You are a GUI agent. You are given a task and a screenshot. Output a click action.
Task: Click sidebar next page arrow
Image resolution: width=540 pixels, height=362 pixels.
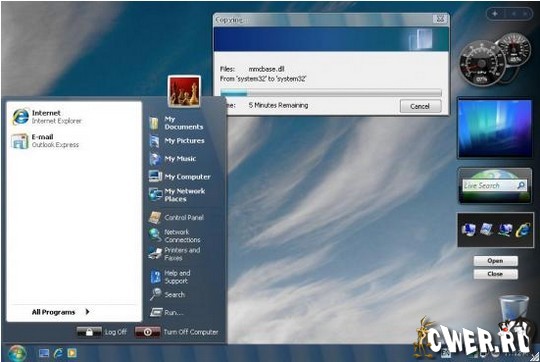pyautogui.click(x=526, y=13)
